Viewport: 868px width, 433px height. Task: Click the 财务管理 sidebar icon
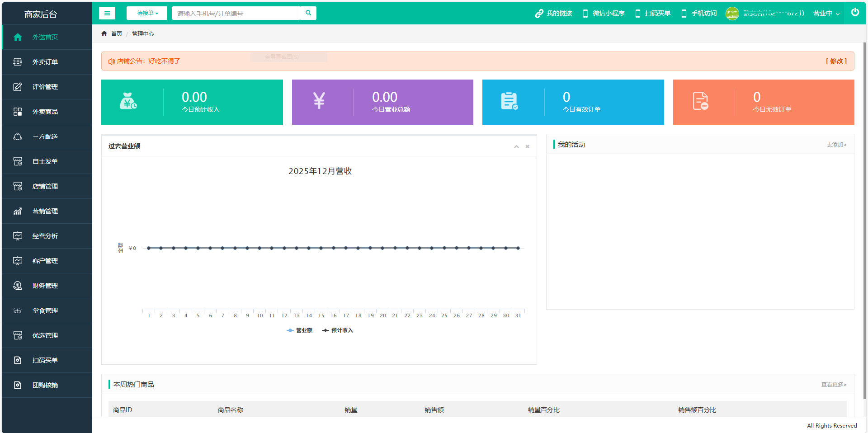click(x=18, y=286)
